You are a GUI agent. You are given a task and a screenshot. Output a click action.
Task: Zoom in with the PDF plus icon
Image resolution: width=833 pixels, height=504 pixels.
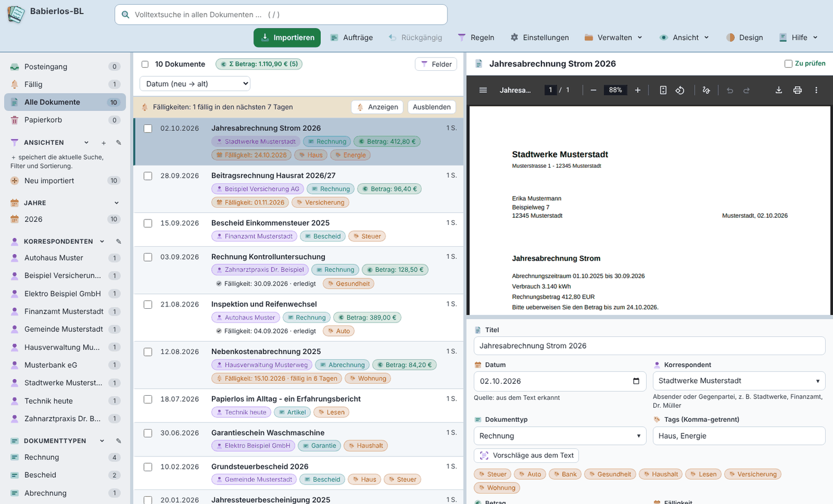(637, 90)
